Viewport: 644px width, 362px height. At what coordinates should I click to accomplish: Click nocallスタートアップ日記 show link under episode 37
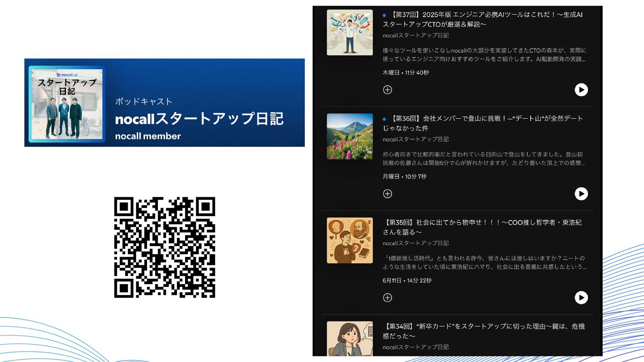pyautogui.click(x=416, y=35)
